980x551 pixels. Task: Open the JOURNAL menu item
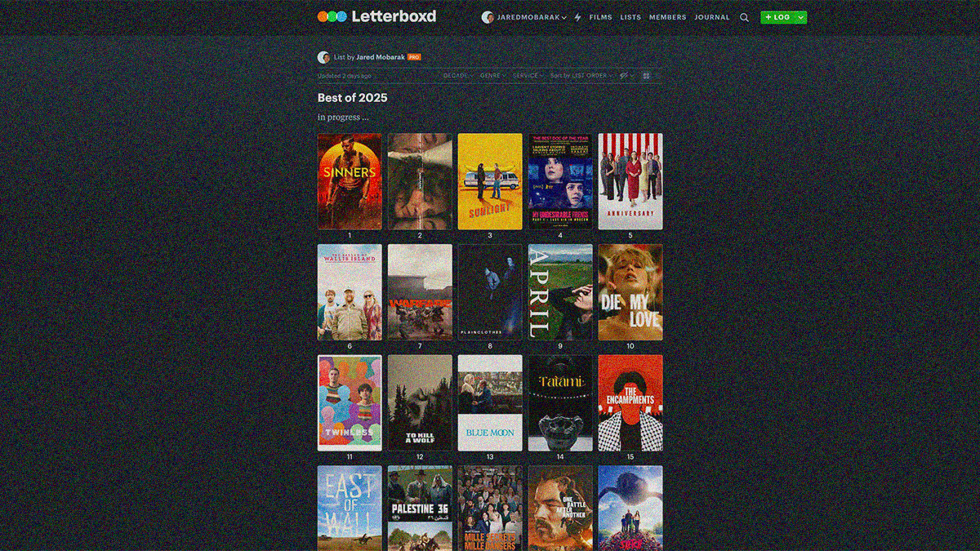point(712,16)
